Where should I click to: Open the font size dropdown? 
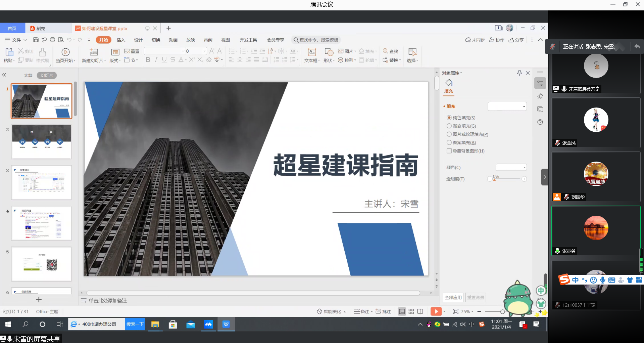204,51
